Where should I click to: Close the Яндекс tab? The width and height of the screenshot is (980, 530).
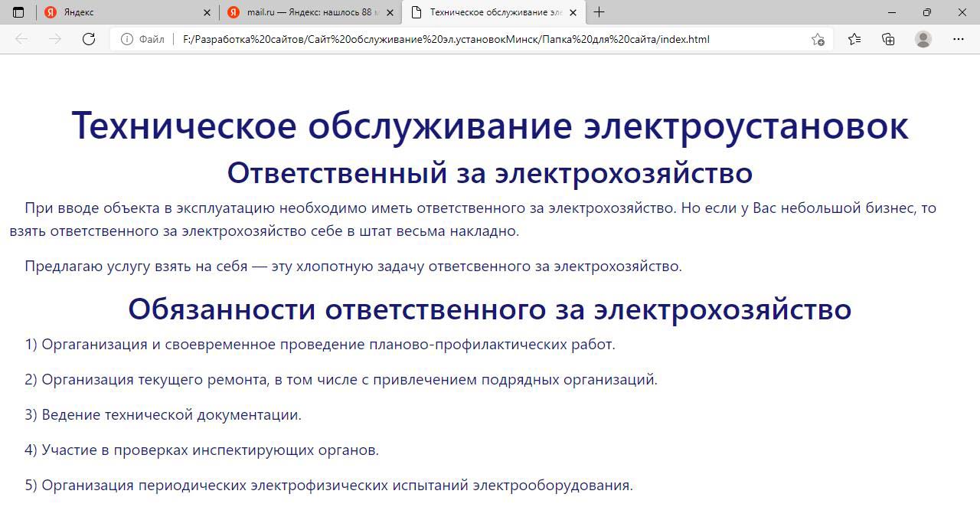pos(207,12)
